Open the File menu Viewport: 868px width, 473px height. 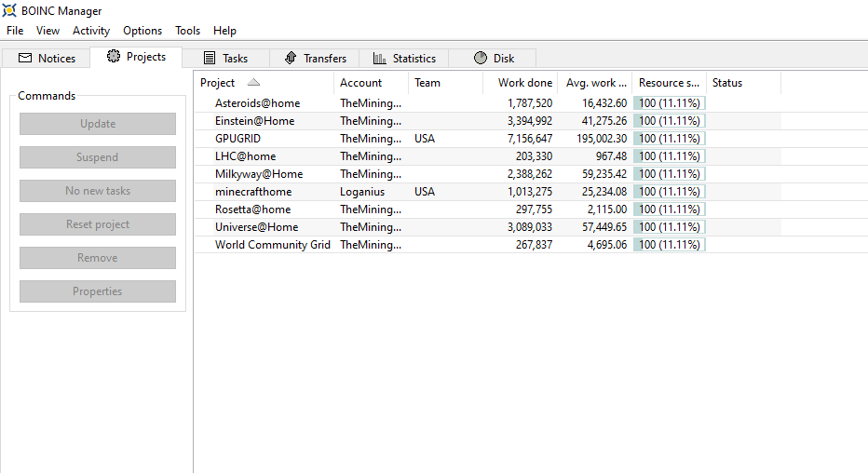point(15,31)
